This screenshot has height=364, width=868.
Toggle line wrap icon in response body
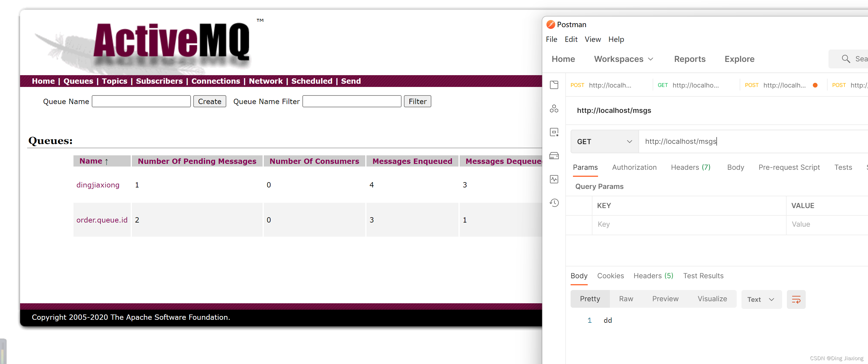coord(796,299)
